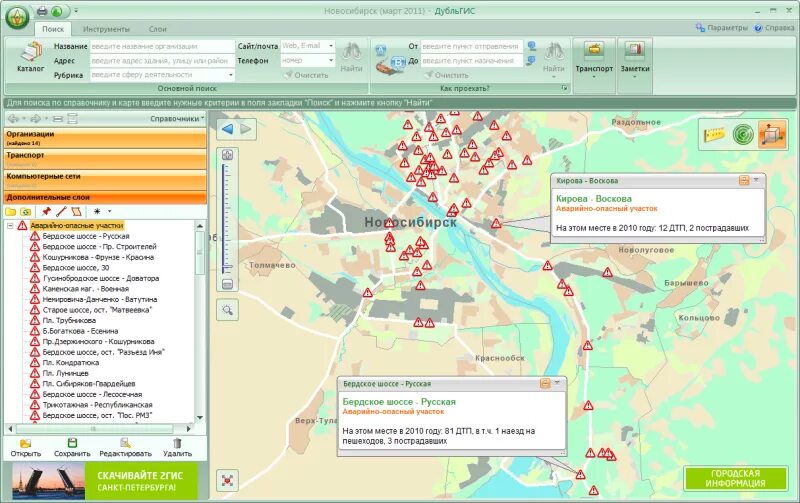Go to next map view with gray arrow
Viewport: 800px width, 503px height.
pyautogui.click(x=246, y=129)
